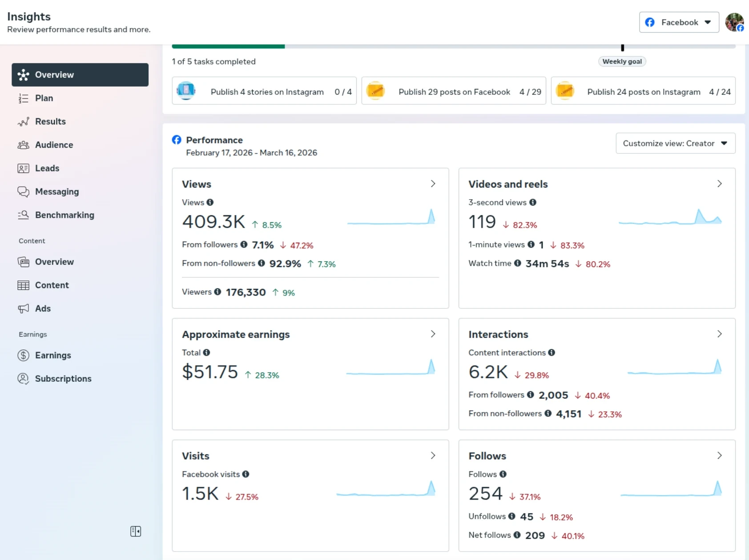This screenshot has height=560, width=749.
Task: Expand the Interactions card chevron
Action: click(719, 334)
